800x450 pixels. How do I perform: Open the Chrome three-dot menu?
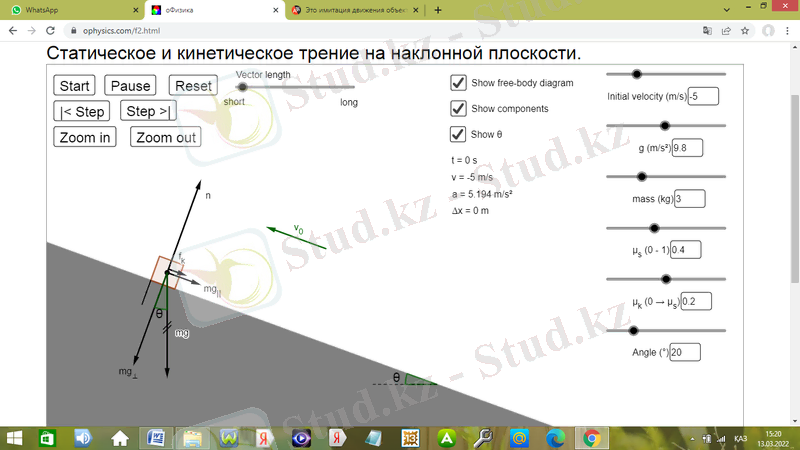[x=788, y=31]
